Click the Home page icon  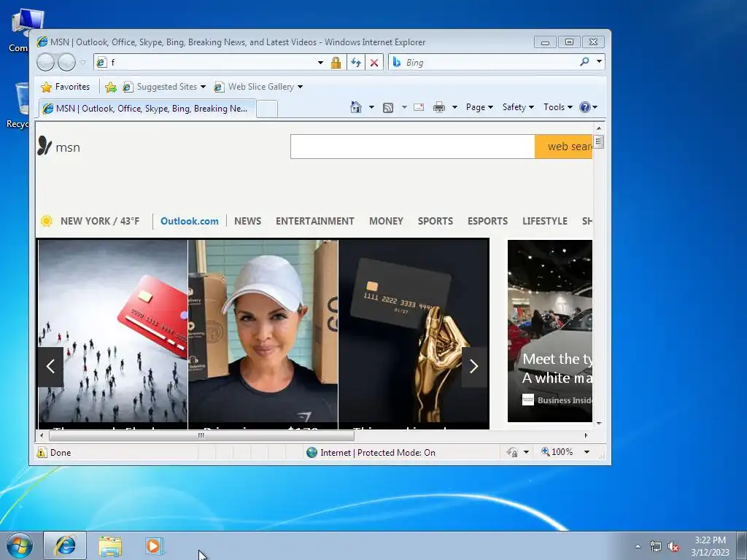356,107
